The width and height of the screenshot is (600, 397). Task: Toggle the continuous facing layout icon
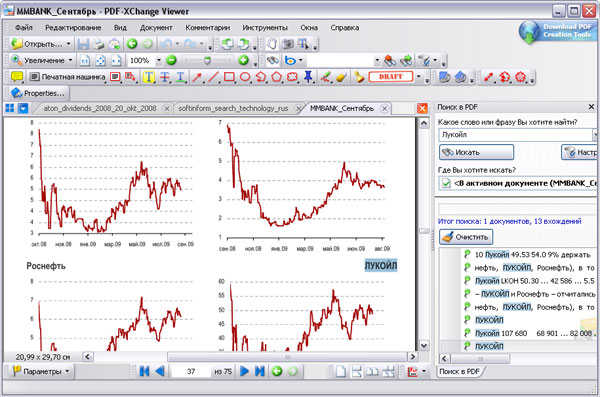point(388,371)
